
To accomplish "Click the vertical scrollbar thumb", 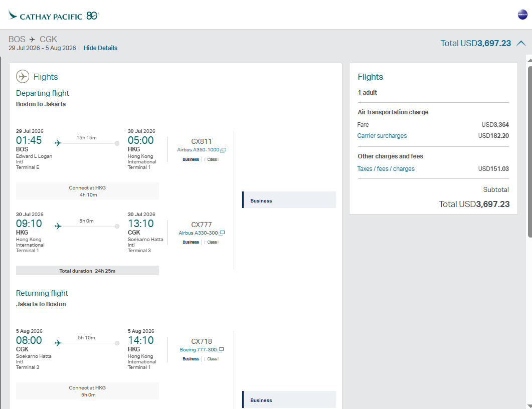I will coord(529,152).
